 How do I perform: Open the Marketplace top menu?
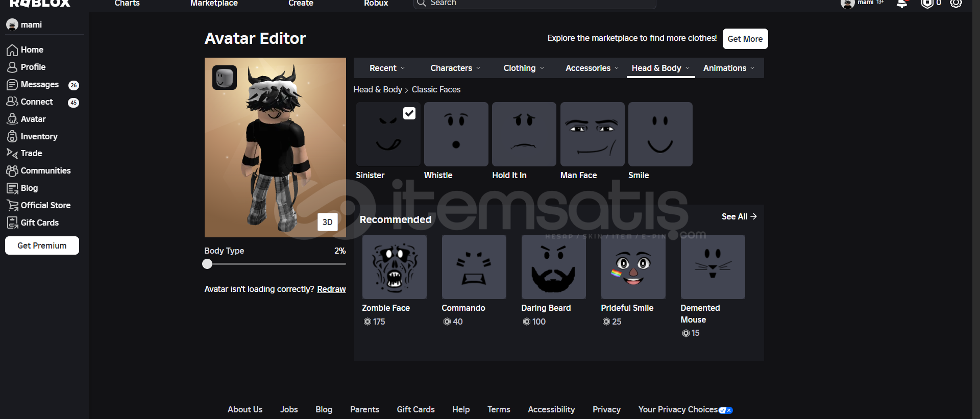[214, 4]
